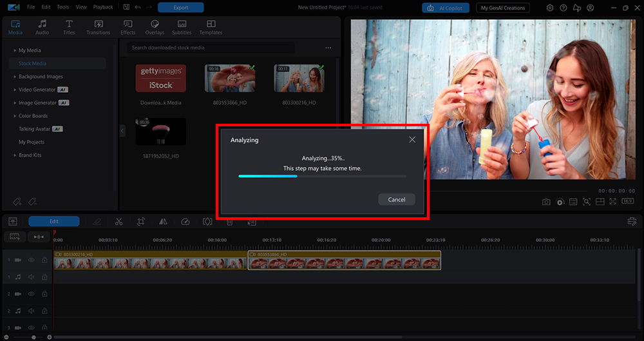The image size is (644, 341).
Task: Click the Export button
Action: tap(181, 7)
